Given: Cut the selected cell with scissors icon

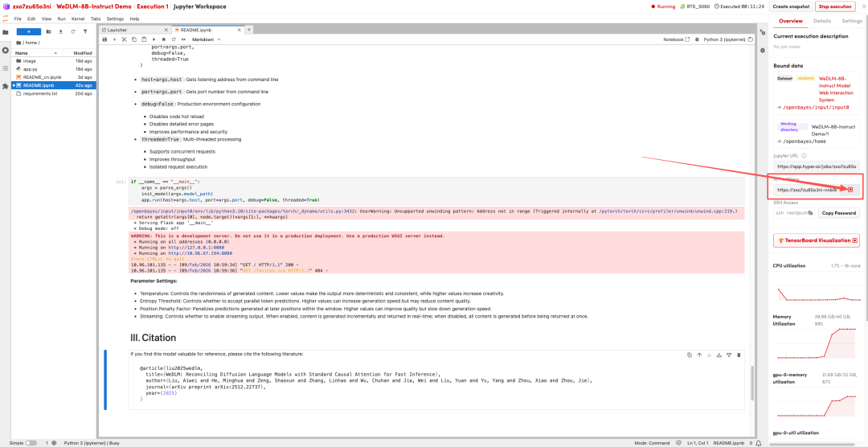Looking at the screenshot, I should (x=124, y=39).
